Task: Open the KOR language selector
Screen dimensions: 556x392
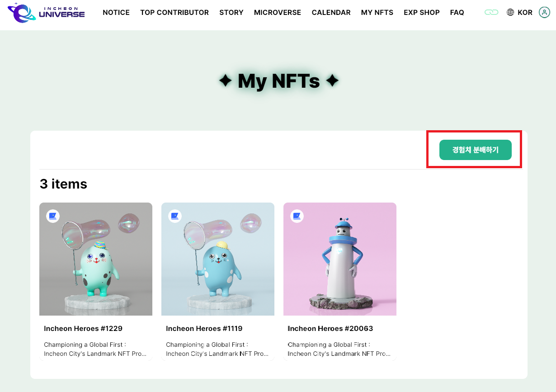Action: 525,13
